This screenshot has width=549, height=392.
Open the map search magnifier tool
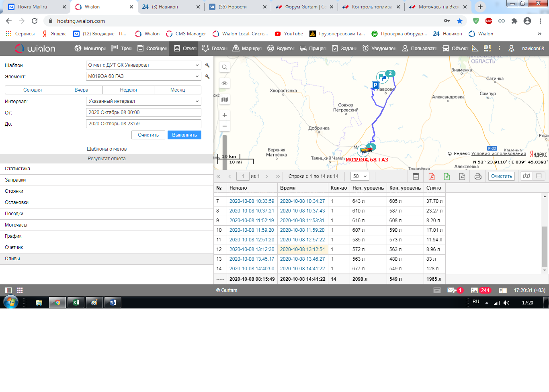pyautogui.click(x=225, y=67)
